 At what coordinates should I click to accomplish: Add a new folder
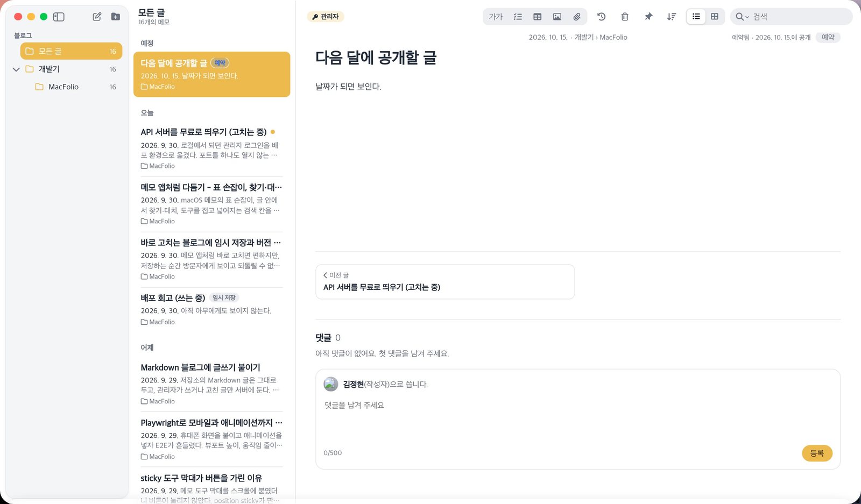pos(116,17)
